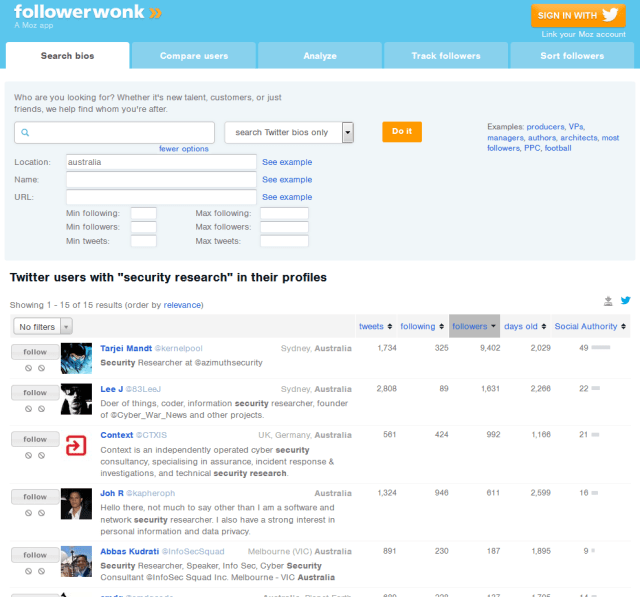Image resolution: width=640 pixels, height=597 pixels.
Task: Click search magnifier icon in search box
Action: coord(25,133)
